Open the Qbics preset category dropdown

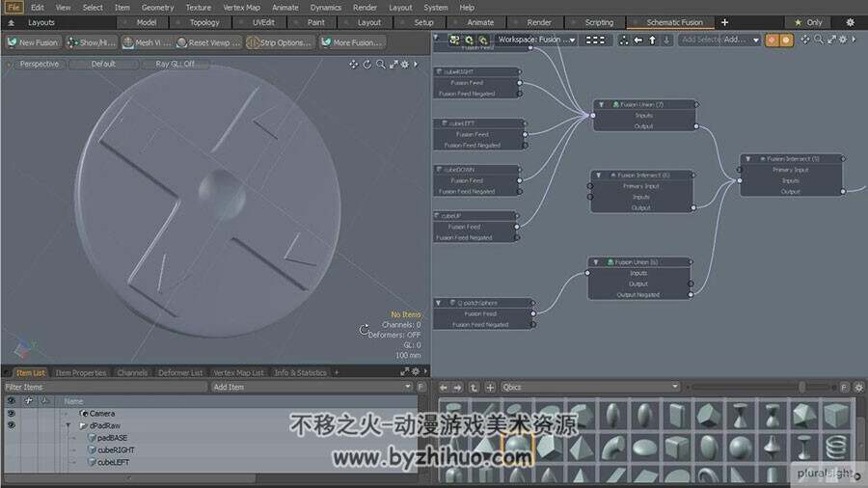coord(590,388)
